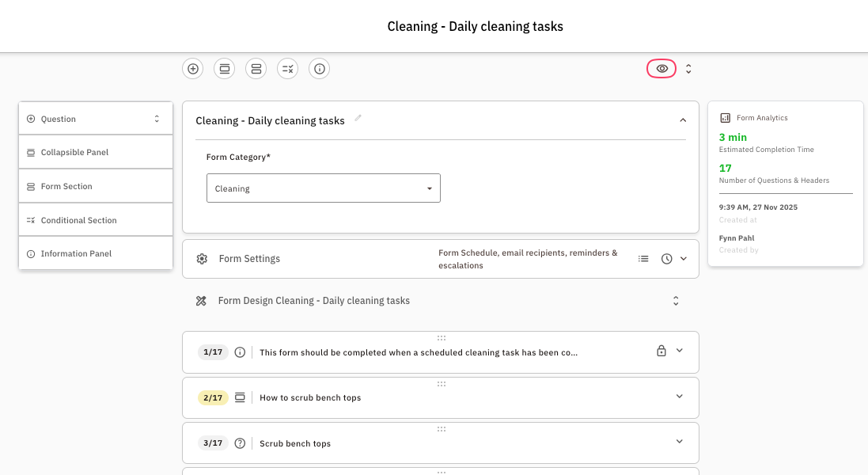Collapse the Cleaning - Daily cleaning tasks header card
Image resolution: width=868 pixels, height=475 pixels.
tap(683, 120)
